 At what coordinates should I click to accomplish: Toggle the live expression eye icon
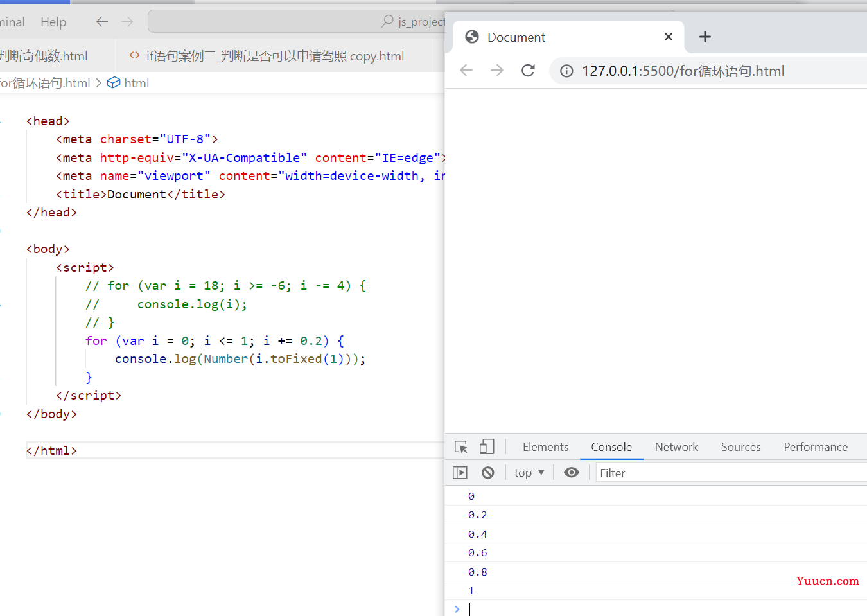(x=572, y=473)
